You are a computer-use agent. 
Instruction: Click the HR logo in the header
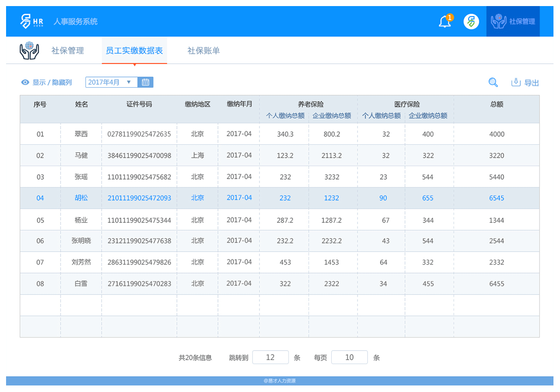click(32, 21)
